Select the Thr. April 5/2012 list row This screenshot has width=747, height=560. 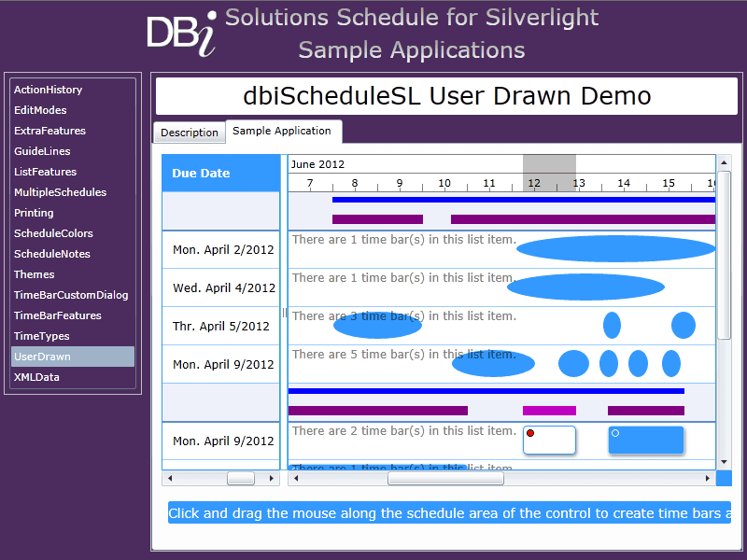point(221,326)
